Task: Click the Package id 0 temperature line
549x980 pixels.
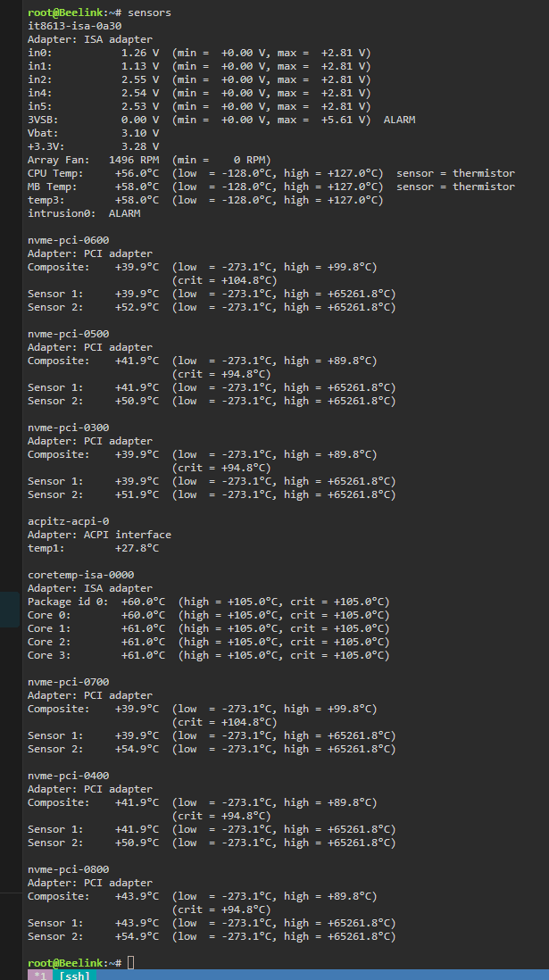Action: pos(96,602)
